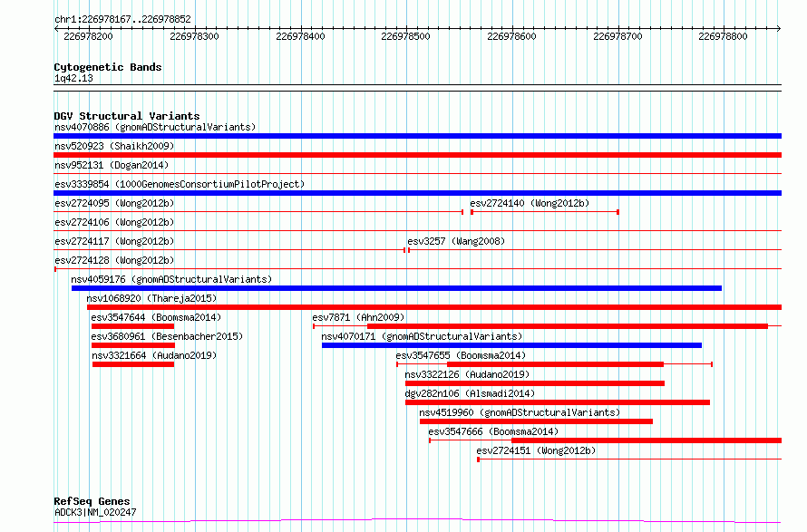The width and height of the screenshot is (807, 532).
Task: Click red bar under esv3547644
Action: (132, 326)
